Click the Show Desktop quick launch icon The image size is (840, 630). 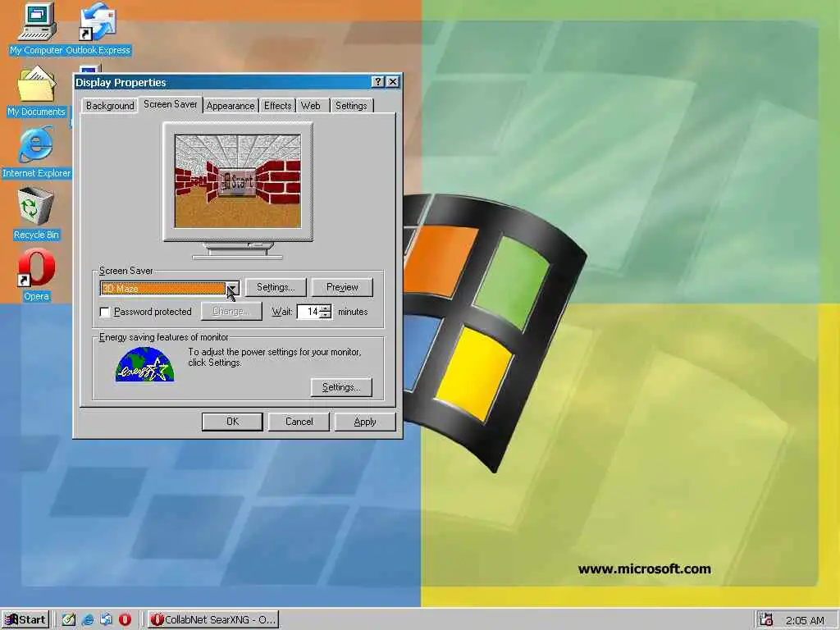[x=69, y=620]
